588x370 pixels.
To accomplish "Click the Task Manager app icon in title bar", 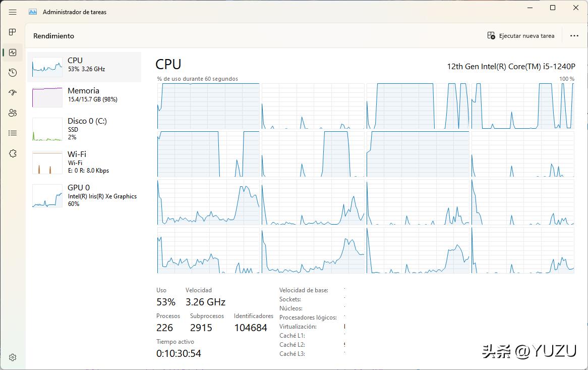I will coord(33,12).
